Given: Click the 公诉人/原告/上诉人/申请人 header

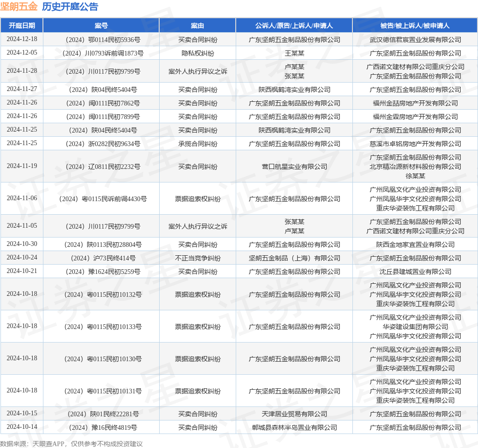Looking at the screenshot, I should [x=294, y=26].
